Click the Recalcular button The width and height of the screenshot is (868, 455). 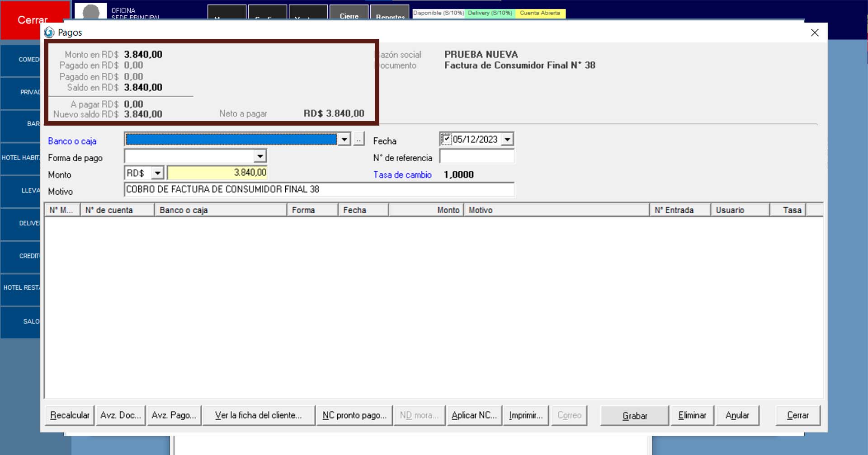click(70, 415)
